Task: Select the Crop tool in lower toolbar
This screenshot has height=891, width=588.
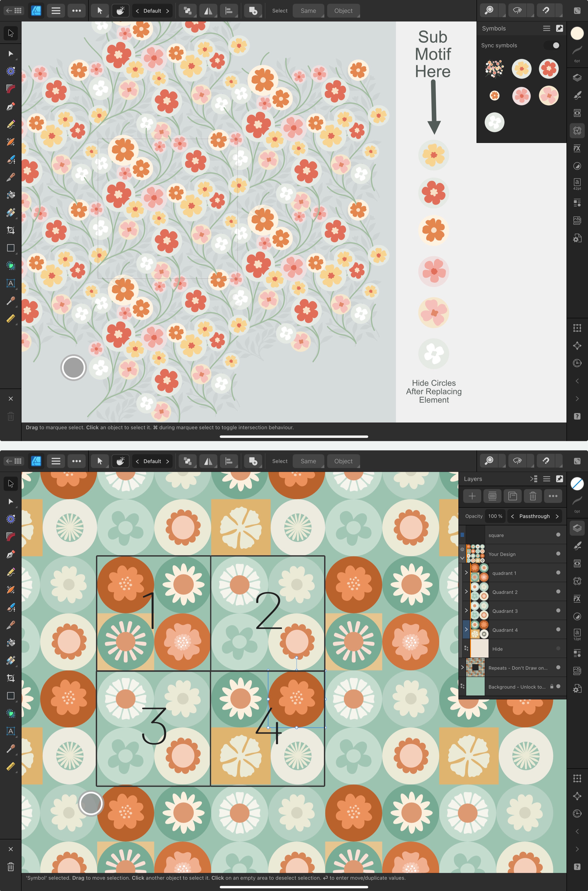Action: pos(11,678)
